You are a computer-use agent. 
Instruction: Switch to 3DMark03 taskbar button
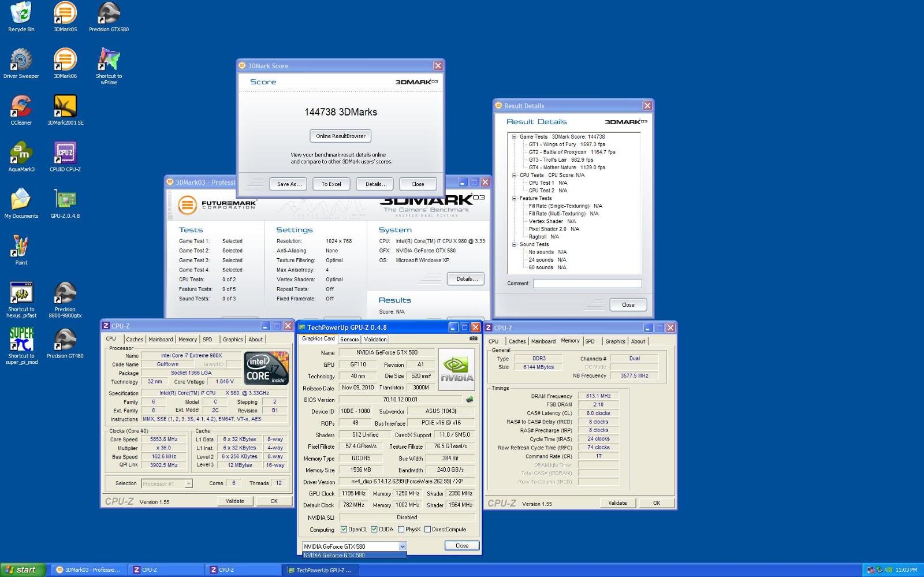pos(88,570)
